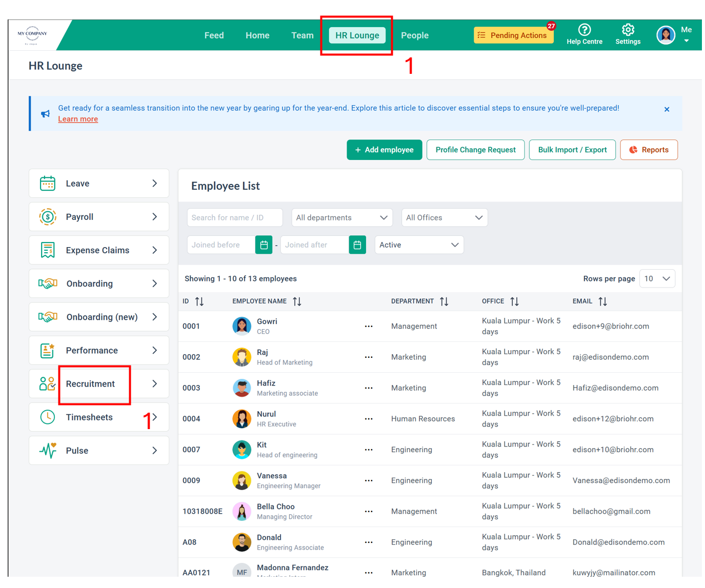The width and height of the screenshot is (705, 588).
Task: Click the Payroll dollar icon
Action: point(47,216)
